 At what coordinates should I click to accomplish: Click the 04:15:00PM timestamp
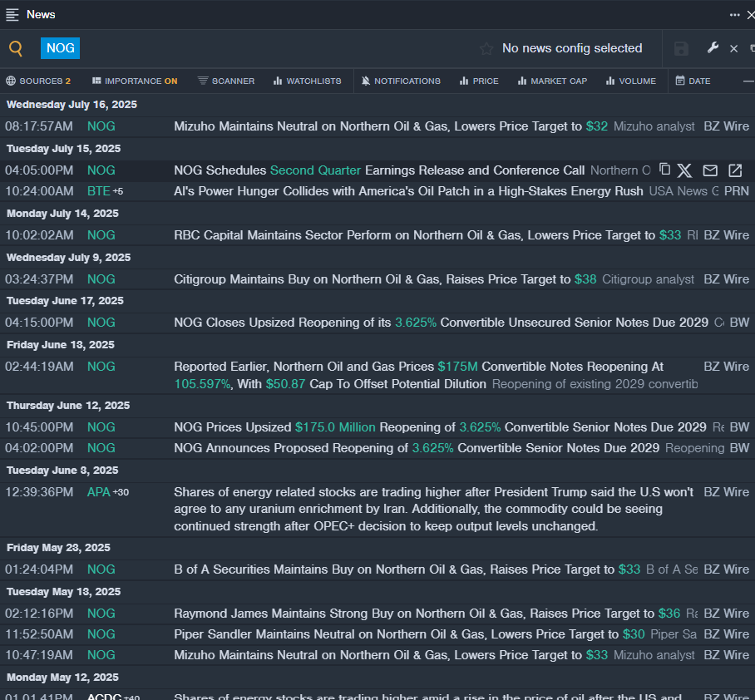pos(39,323)
